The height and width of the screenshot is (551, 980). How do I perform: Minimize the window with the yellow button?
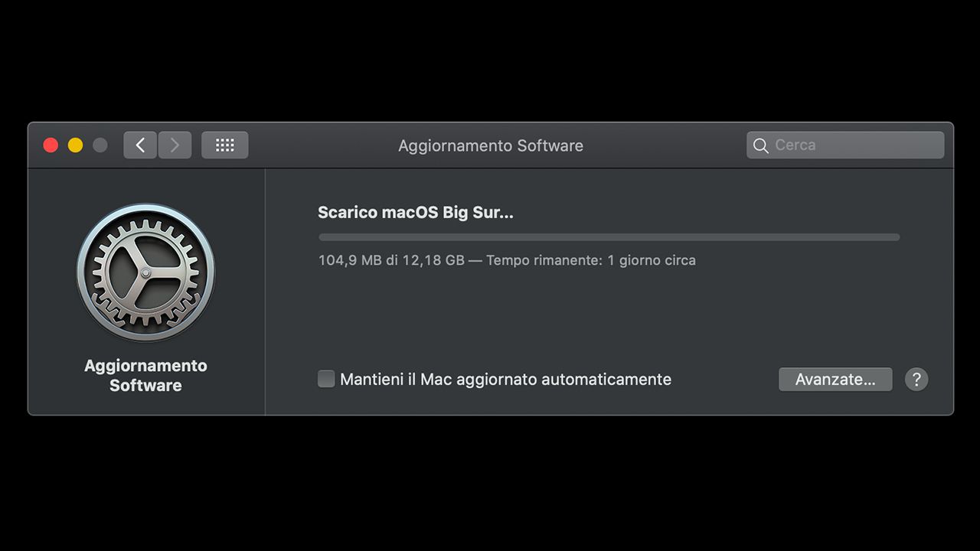click(75, 145)
